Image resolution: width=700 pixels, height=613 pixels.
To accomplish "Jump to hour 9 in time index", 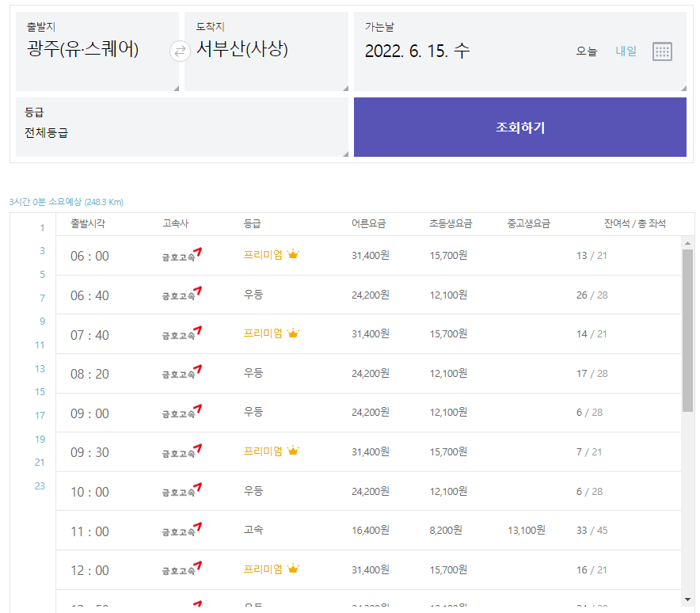I will pos(42,322).
